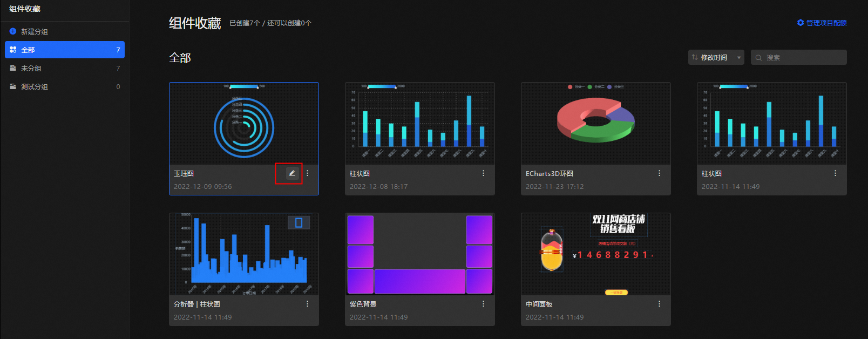Screen dimensions: 868x339
Task: Click the 已创建7个 quota text
Action: coord(245,23)
